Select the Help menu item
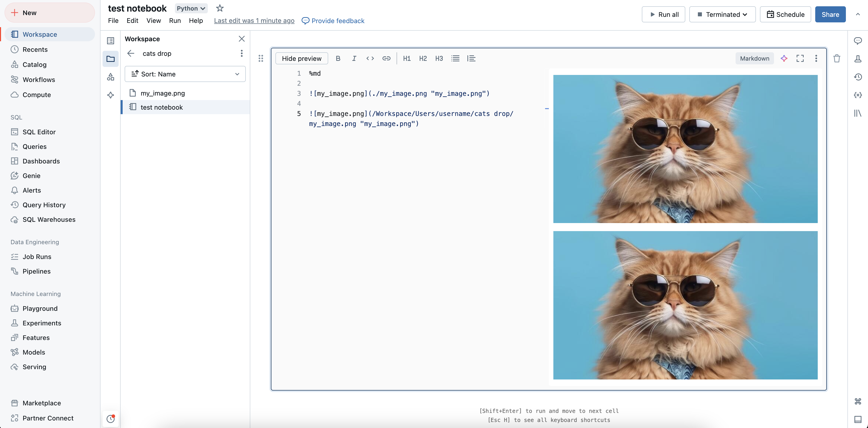The width and height of the screenshot is (868, 428). (x=196, y=20)
